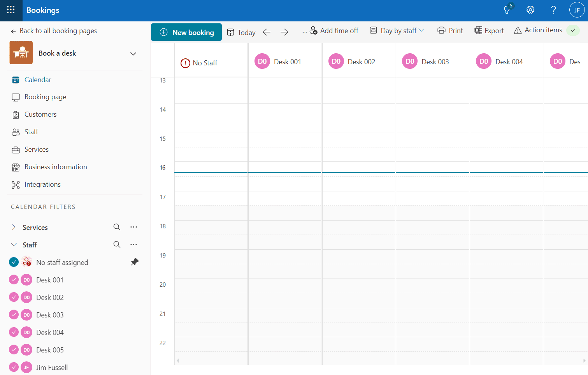
Task: Uncheck the Desk 002 staff filter
Action: coord(13,297)
